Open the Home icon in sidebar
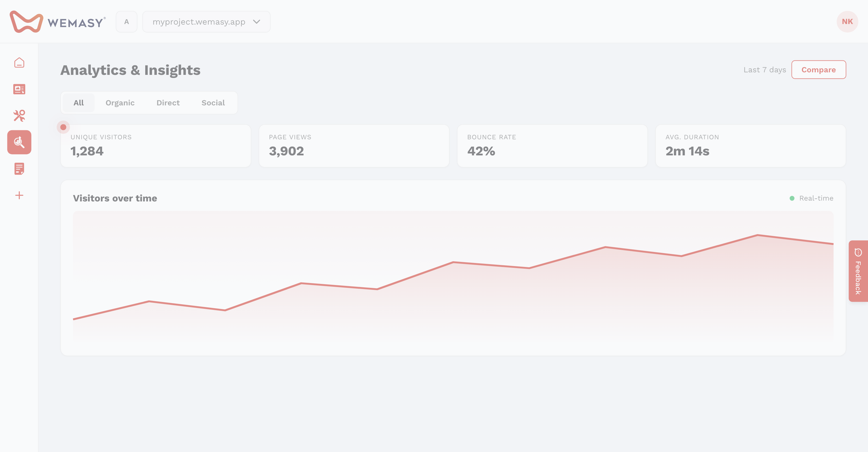 click(19, 63)
